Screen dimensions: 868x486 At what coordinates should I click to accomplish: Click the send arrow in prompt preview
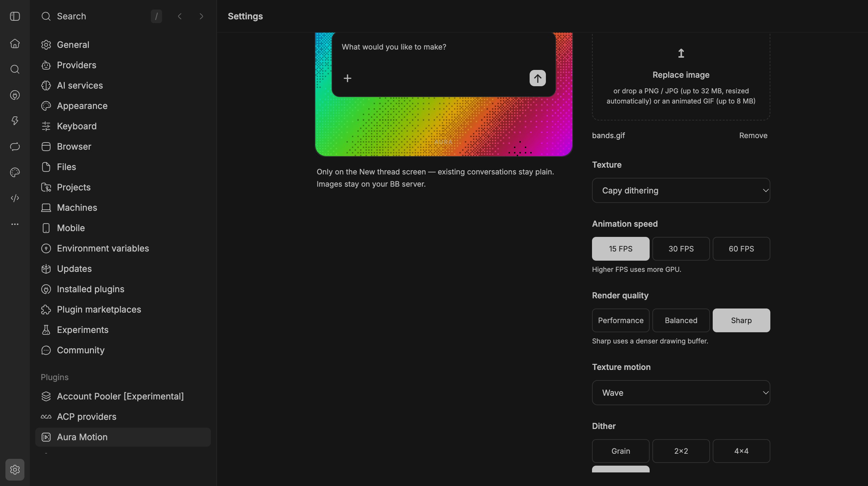[x=538, y=78]
